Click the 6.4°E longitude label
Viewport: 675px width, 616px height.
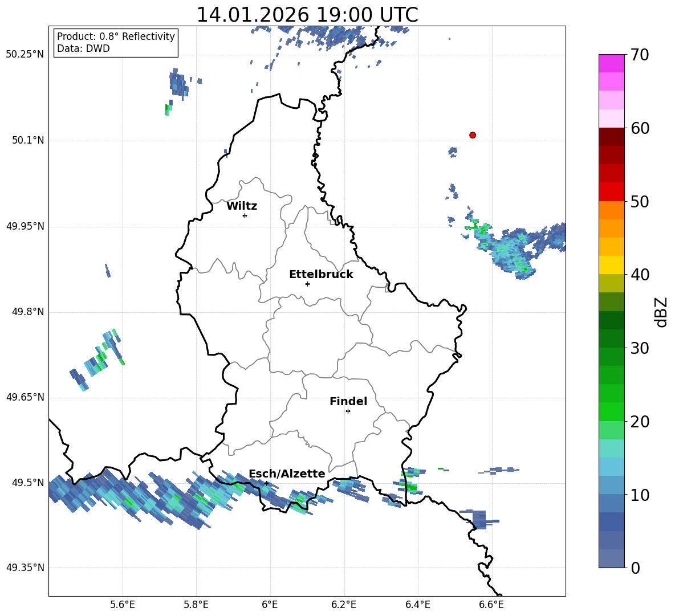417,605
